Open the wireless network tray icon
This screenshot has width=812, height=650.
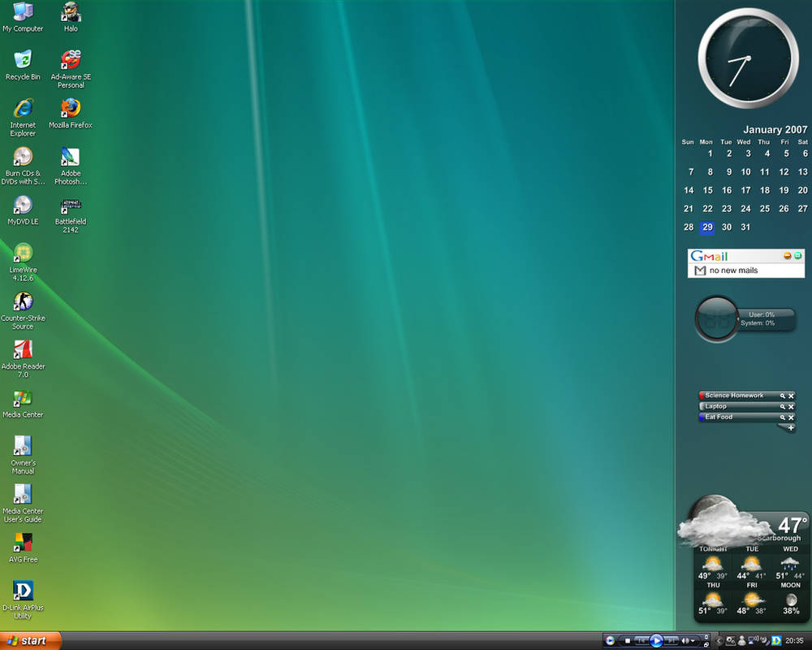[x=754, y=641]
